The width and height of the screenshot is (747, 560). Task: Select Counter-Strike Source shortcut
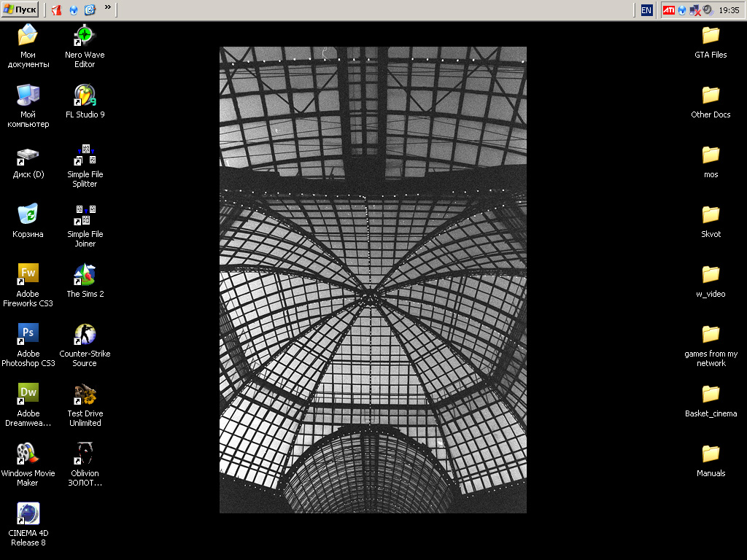coord(85,345)
